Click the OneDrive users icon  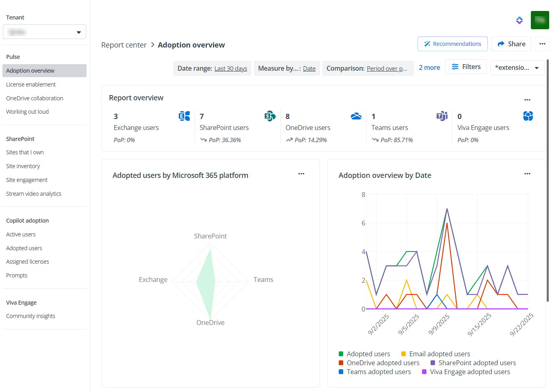point(356,116)
